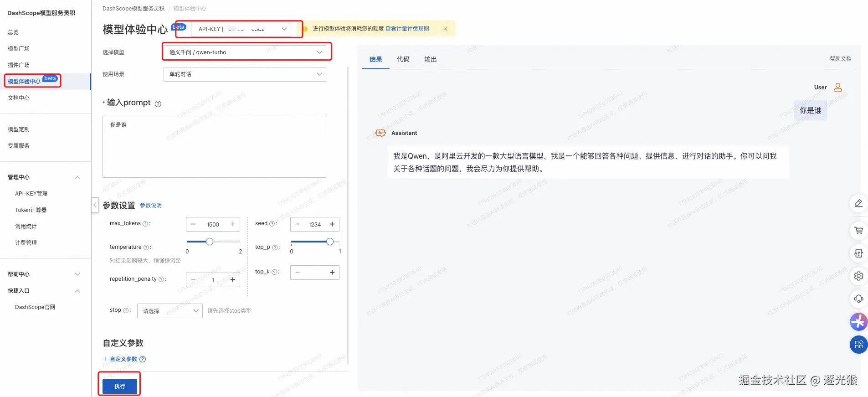Click the 自定义参数 help question icon
This screenshot has height=397, width=868.
tap(143, 359)
